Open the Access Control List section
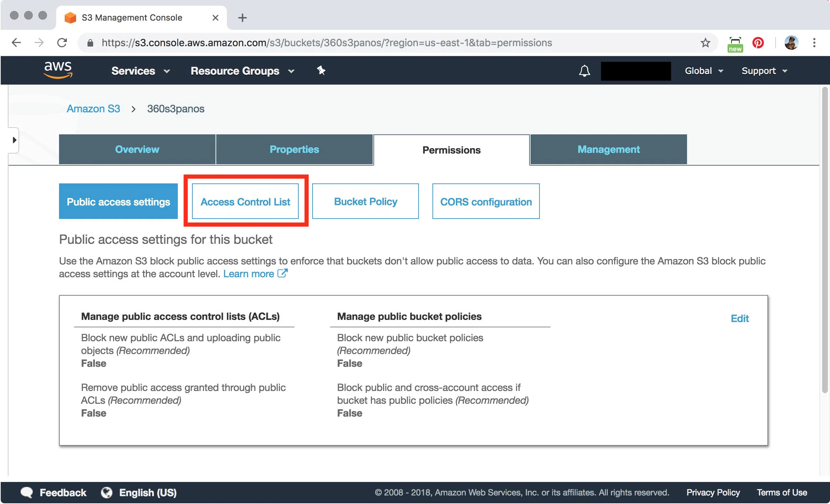The image size is (830, 504). 245,201
